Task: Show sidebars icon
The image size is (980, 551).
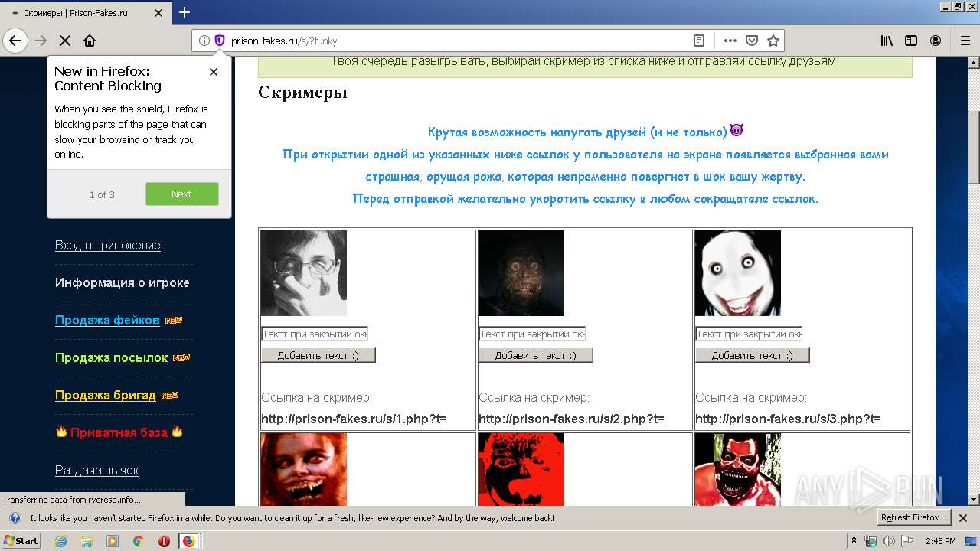Action: point(911,41)
